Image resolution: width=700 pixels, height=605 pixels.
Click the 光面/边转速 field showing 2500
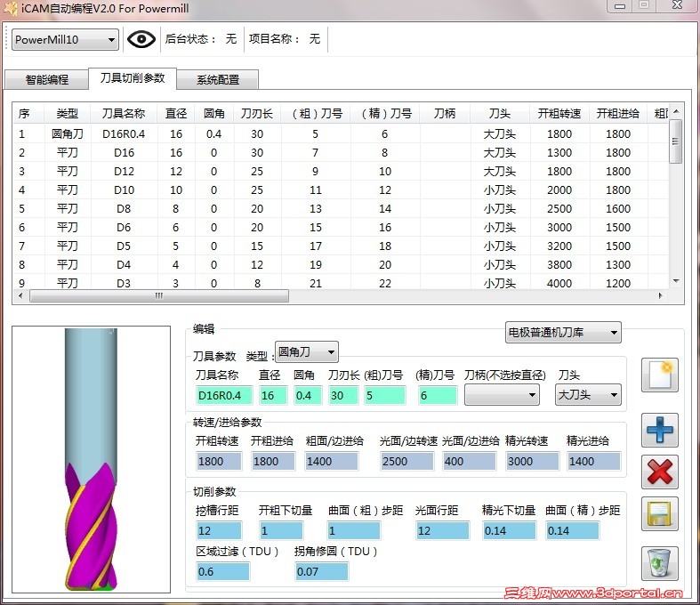[406, 461]
